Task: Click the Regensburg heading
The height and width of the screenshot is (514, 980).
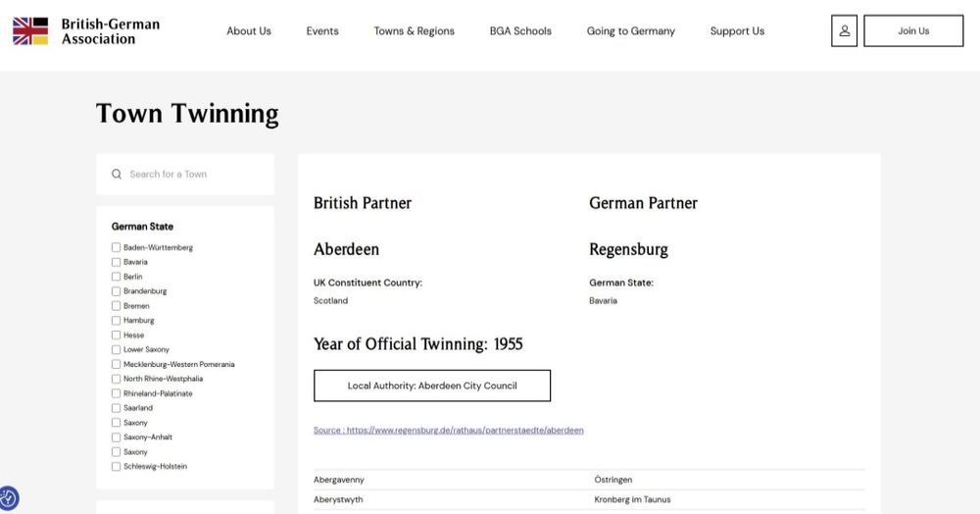Action: tap(629, 249)
